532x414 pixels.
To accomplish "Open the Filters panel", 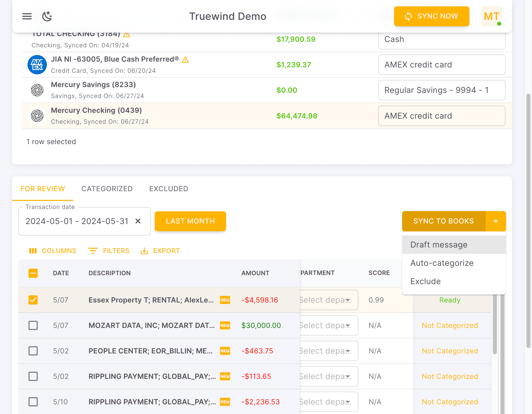I will 109,251.
